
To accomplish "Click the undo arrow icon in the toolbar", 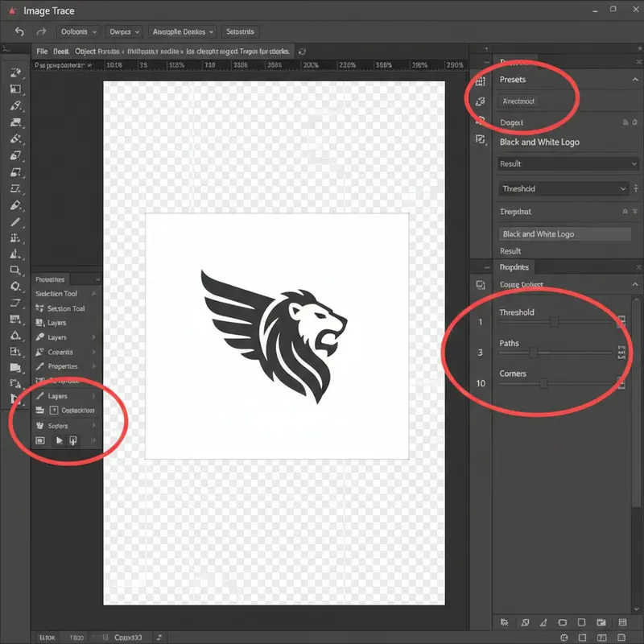I will pyautogui.click(x=19, y=31).
